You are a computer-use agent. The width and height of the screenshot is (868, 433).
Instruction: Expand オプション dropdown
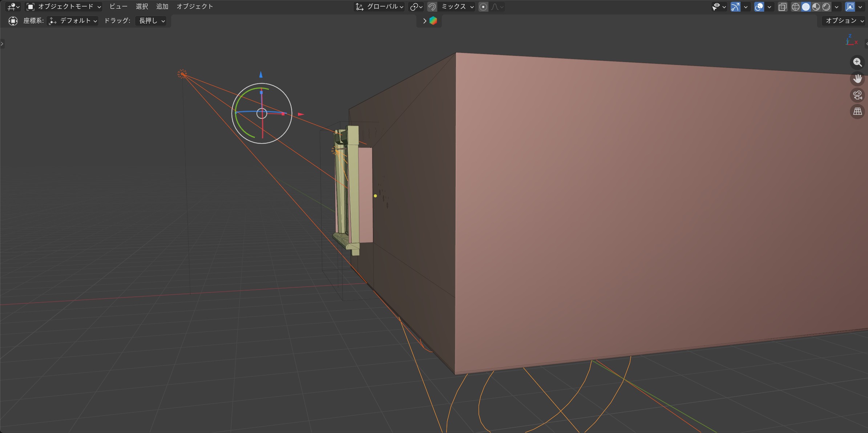pyautogui.click(x=844, y=21)
